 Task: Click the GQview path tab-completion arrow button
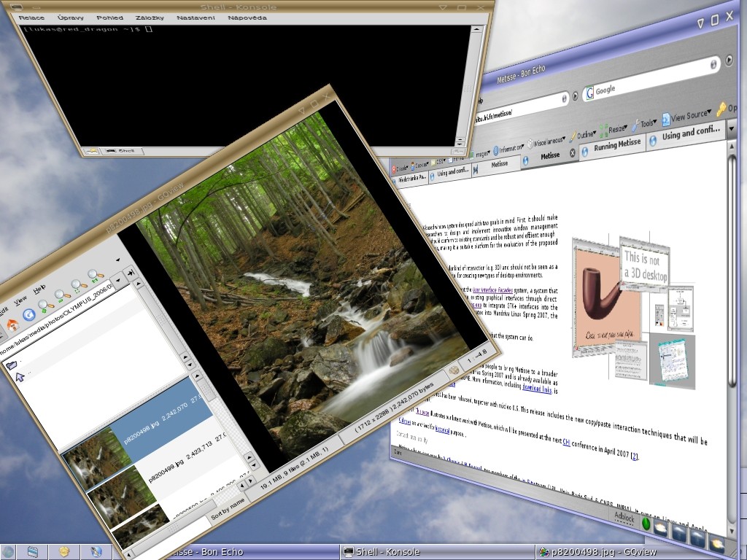click(130, 273)
